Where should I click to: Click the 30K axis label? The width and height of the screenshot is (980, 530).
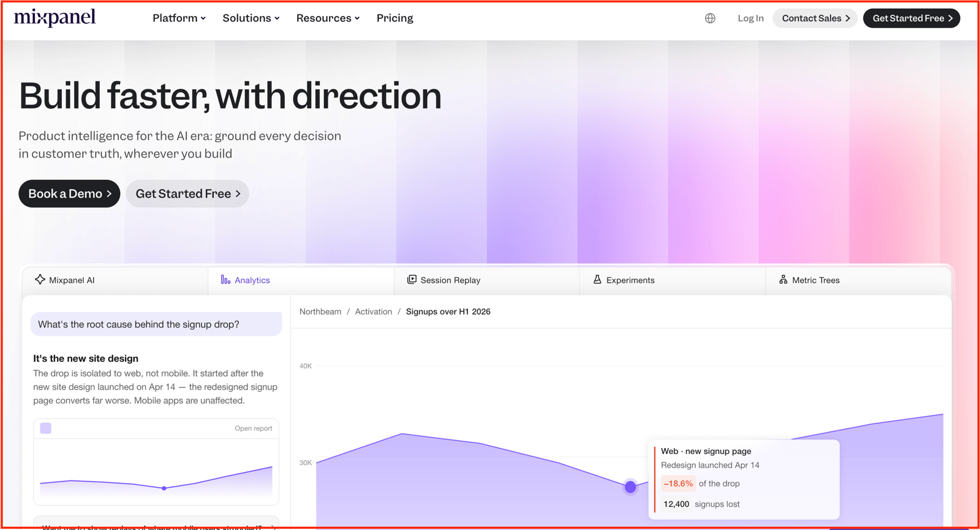306,463
